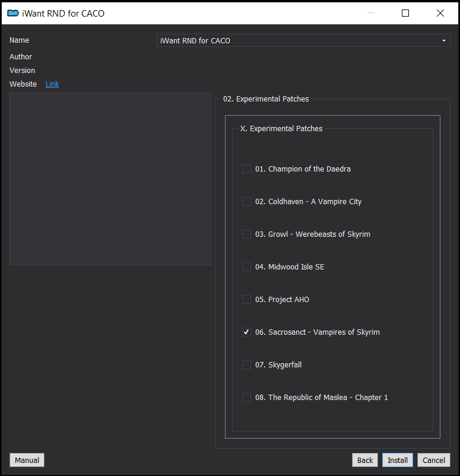Maximize the iWant RND for CACO window
The image size is (460, 476).
point(405,13)
